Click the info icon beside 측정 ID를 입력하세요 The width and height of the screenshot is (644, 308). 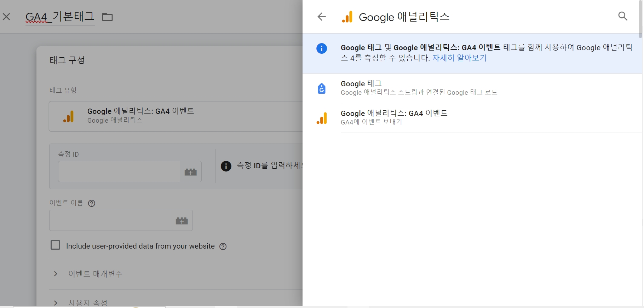click(226, 166)
